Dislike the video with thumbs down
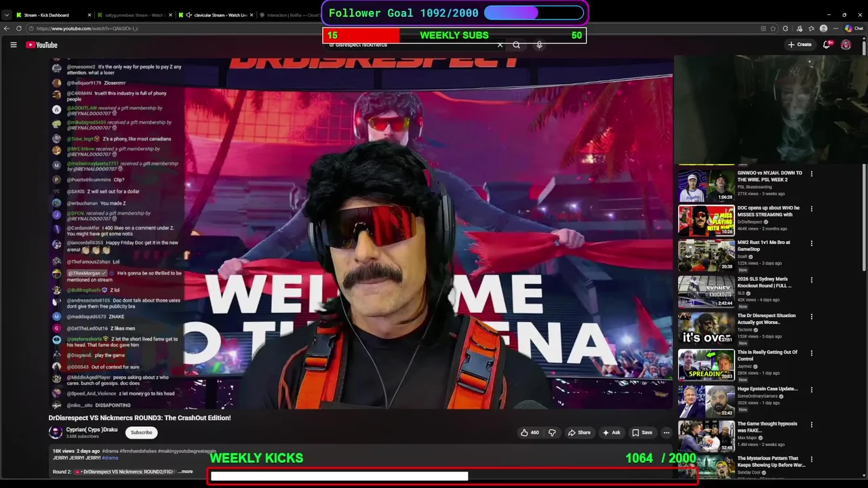This screenshot has width=868, height=488. pos(552,432)
